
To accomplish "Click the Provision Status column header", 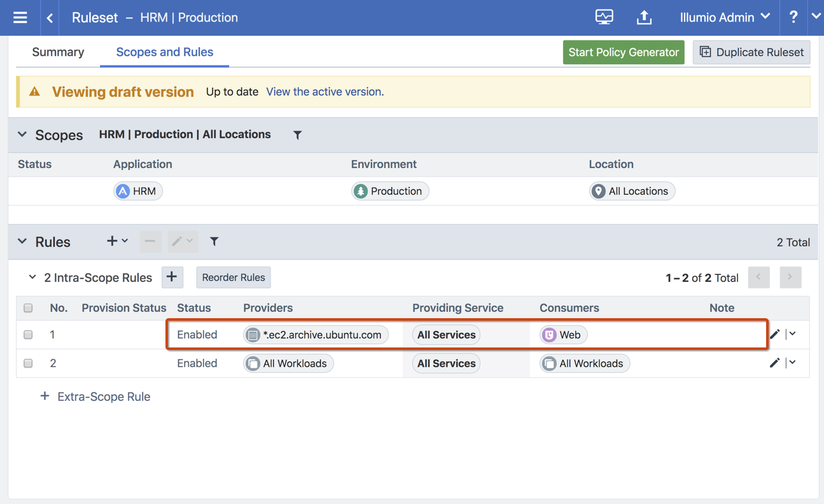I will (124, 308).
